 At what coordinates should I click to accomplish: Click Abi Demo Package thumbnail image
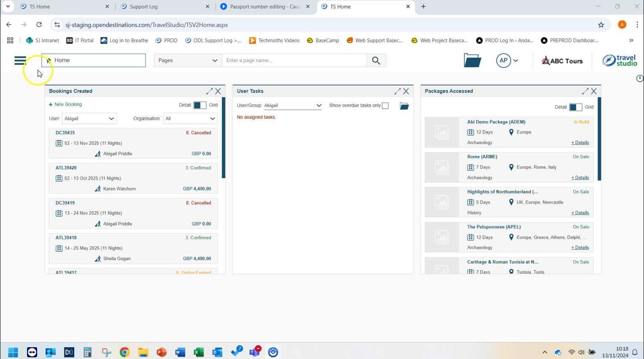coord(441,132)
